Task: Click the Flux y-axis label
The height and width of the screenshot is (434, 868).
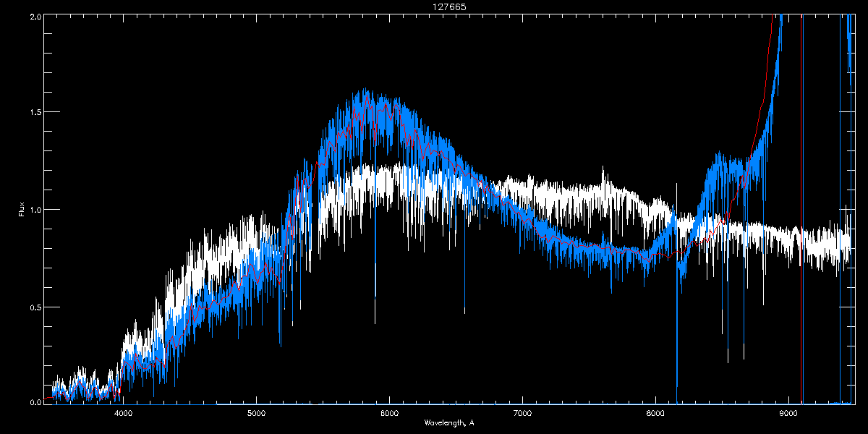Action: pos(21,209)
